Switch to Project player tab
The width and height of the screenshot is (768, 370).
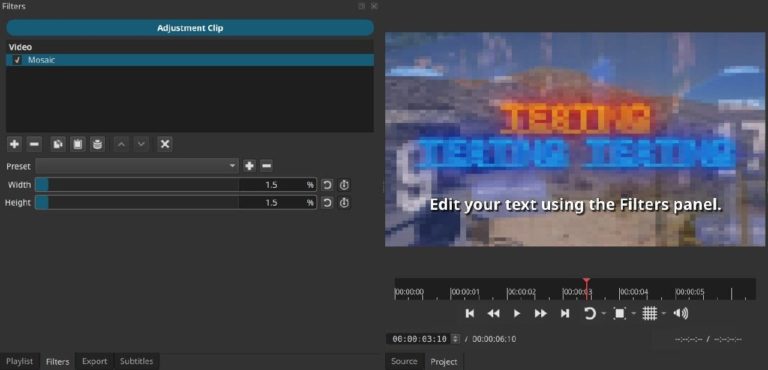point(444,362)
